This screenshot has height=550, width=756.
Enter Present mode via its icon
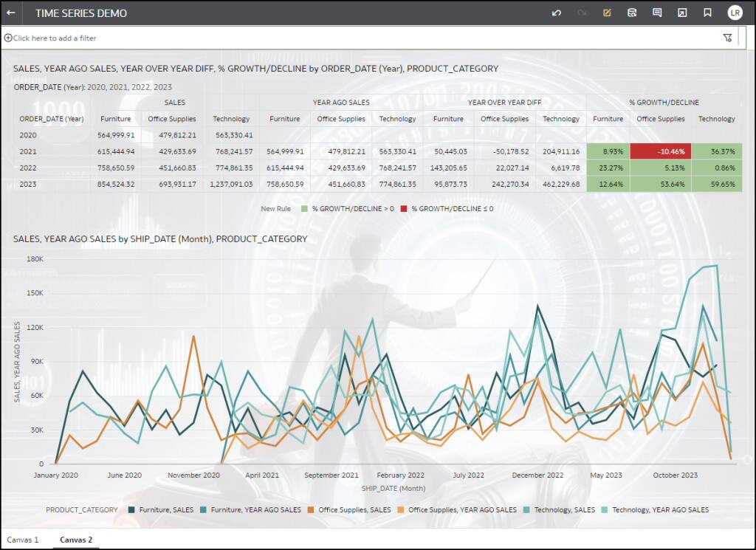tap(681, 13)
